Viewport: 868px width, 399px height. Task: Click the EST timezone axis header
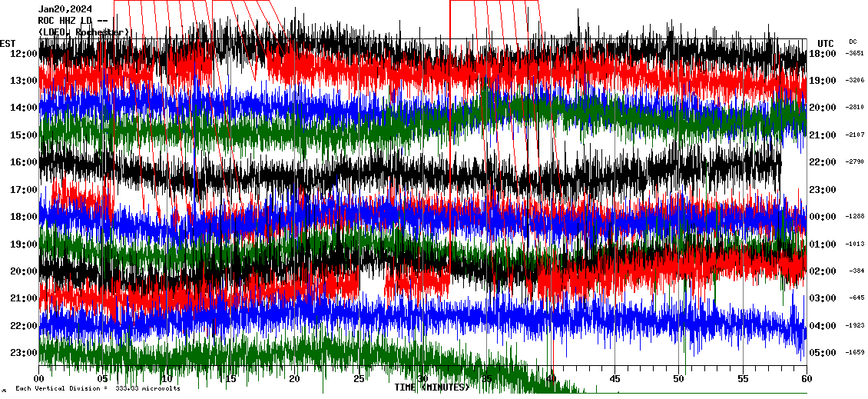coord(8,43)
